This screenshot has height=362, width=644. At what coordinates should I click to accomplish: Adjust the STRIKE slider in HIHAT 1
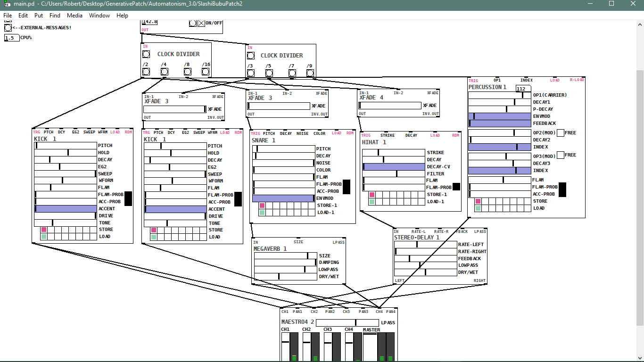coord(394,153)
